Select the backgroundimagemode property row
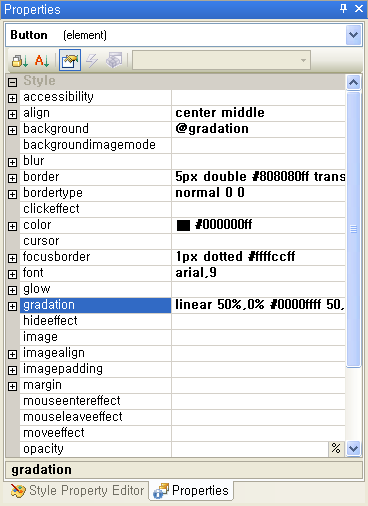This screenshot has height=506, width=368. click(183, 145)
